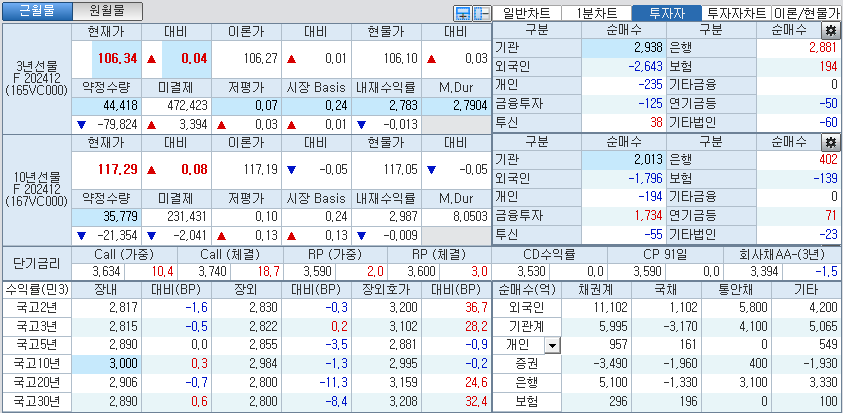Viewport: 843px width, 413px height.
Task: Click the 장외호가 column header
Action: [387, 290]
